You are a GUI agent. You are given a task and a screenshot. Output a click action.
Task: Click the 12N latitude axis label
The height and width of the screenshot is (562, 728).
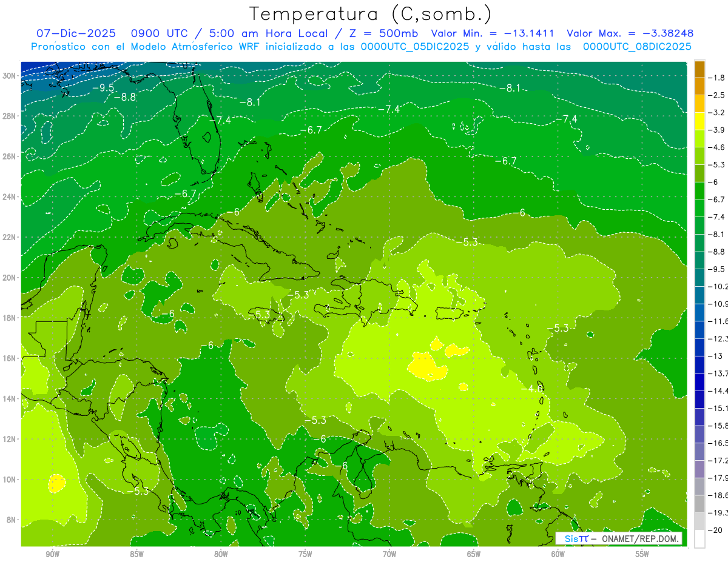[9, 439]
